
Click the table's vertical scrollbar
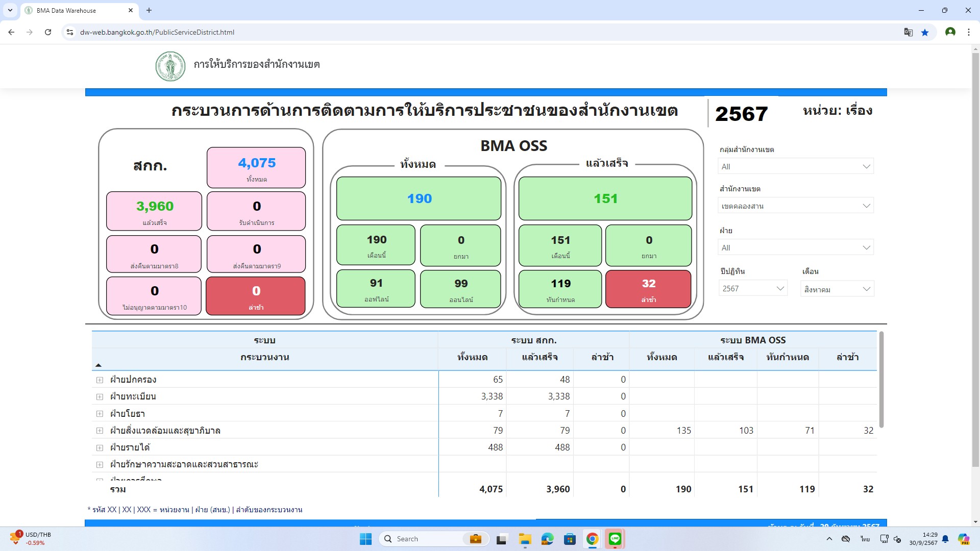tap(881, 380)
